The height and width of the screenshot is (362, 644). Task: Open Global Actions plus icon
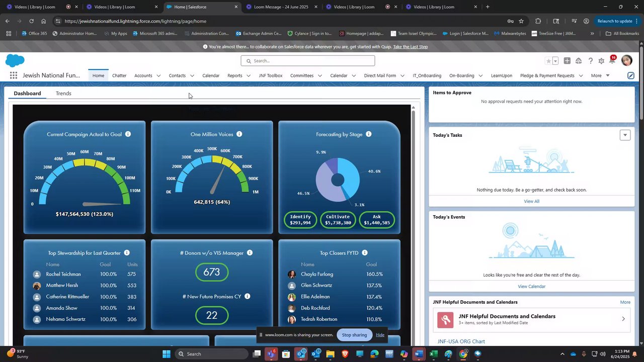coord(567,61)
